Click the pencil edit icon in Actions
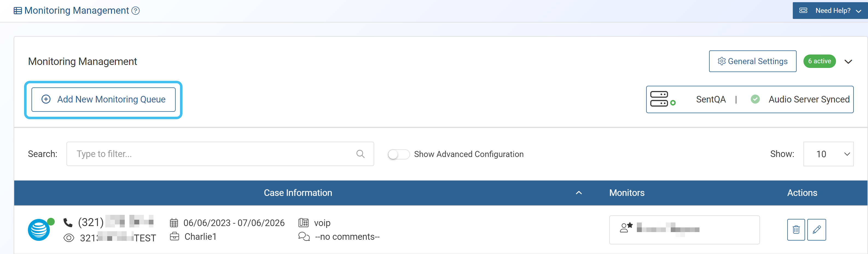 click(816, 229)
